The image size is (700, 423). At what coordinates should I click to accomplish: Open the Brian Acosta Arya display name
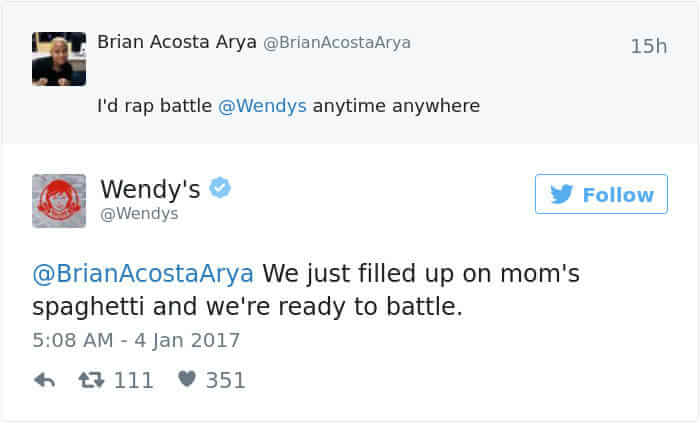coord(176,43)
